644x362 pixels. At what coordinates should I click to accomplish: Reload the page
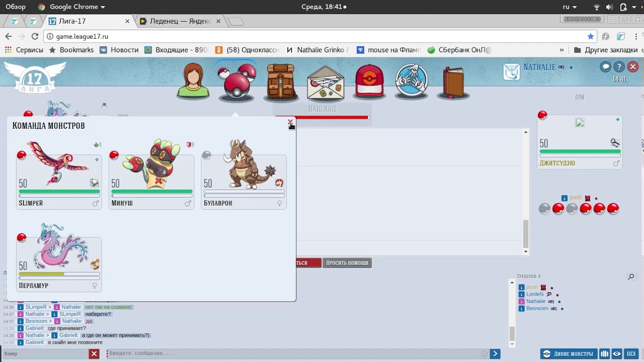[x=35, y=36]
